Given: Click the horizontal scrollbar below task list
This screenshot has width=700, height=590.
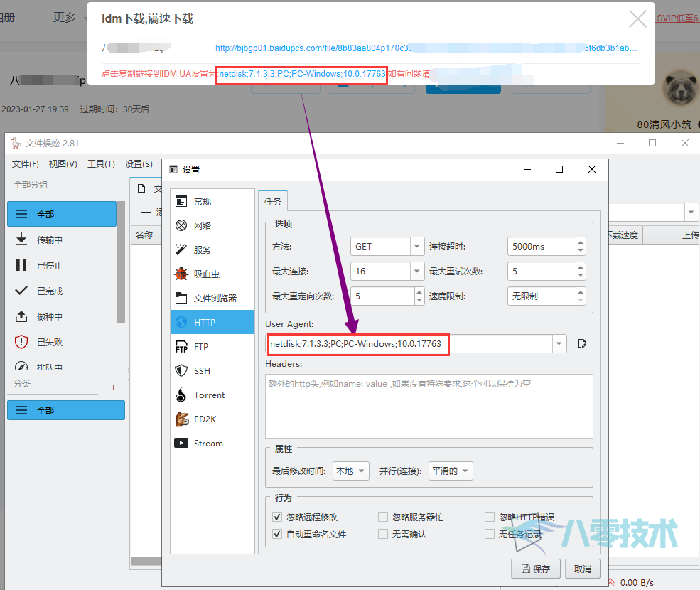Looking at the screenshot, I should pos(146,561).
